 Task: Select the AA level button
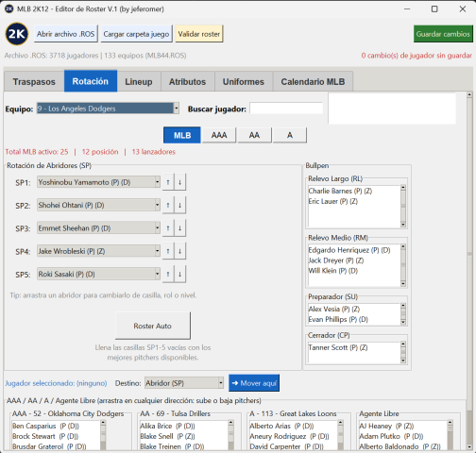[x=254, y=135]
